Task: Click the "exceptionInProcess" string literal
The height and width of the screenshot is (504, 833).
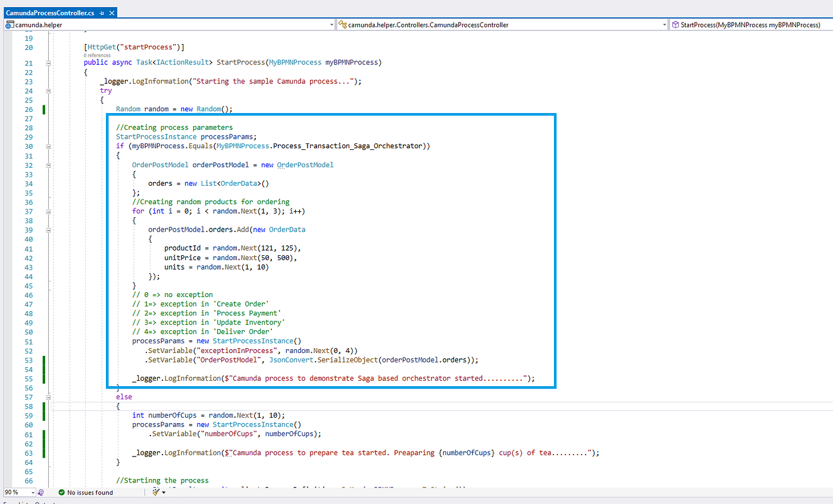Action: [236, 350]
